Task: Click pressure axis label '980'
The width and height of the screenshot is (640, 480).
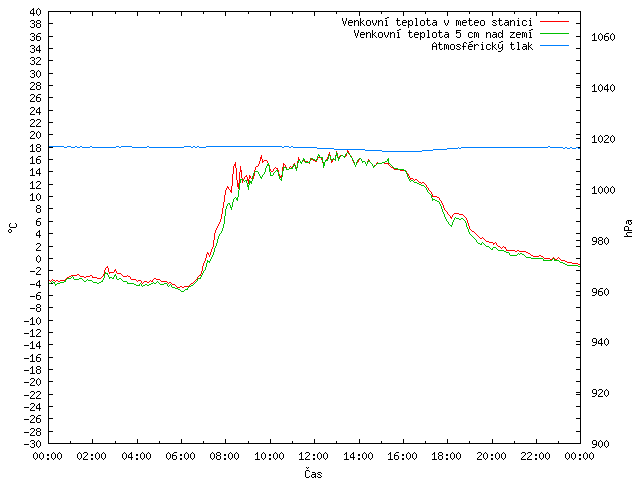Action: click(x=600, y=241)
